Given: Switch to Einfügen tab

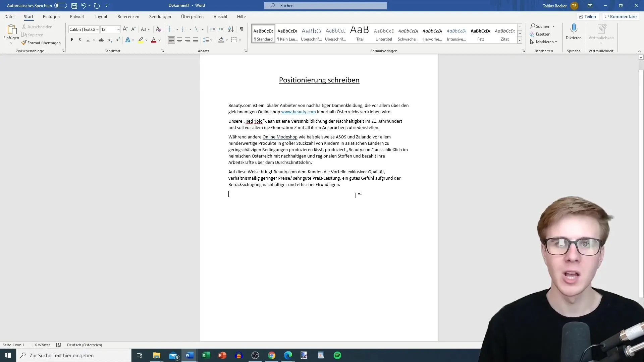Looking at the screenshot, I should coord(51,16).
